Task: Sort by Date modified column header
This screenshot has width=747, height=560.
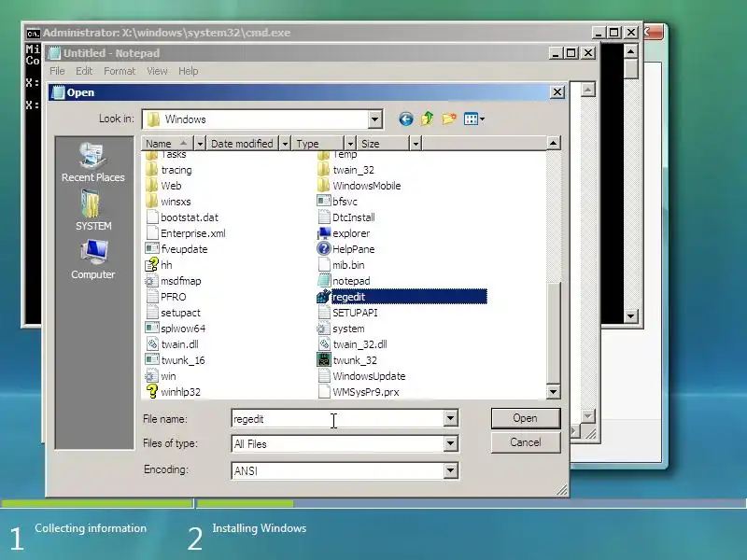Action: click(x=242, y=144)
